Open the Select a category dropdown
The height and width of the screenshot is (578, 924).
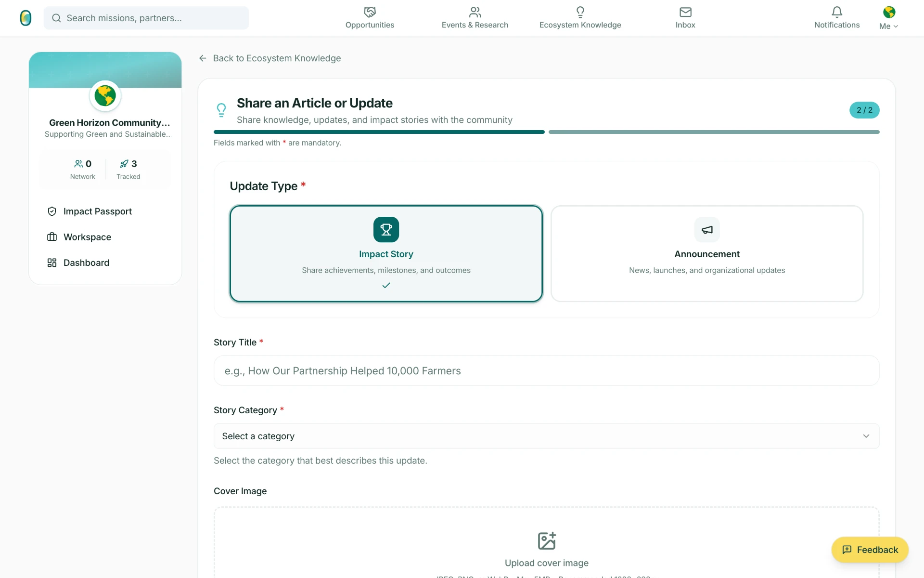click(546, 436)
